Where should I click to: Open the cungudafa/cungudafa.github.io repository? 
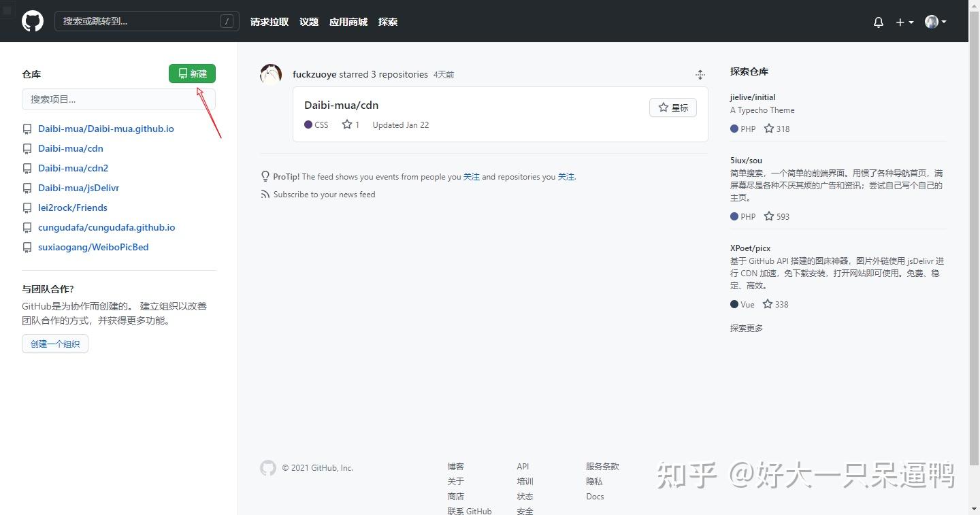(x=107, y=227)
